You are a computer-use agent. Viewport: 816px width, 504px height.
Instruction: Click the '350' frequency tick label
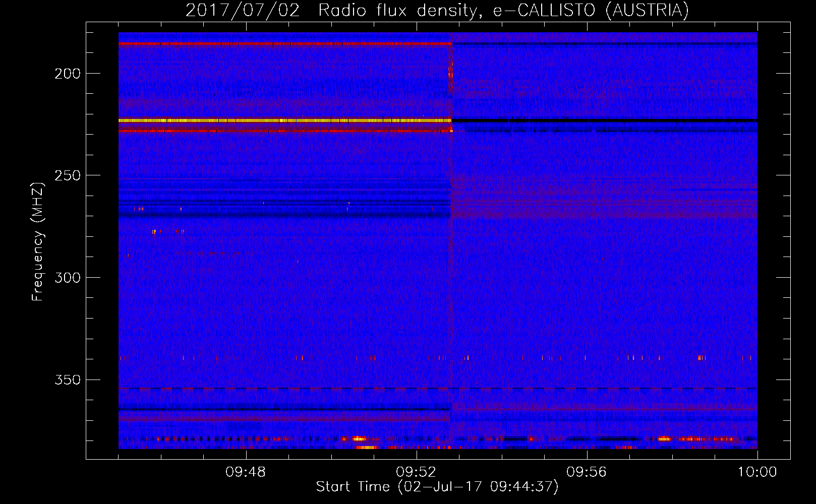click(x=68, y=380)
